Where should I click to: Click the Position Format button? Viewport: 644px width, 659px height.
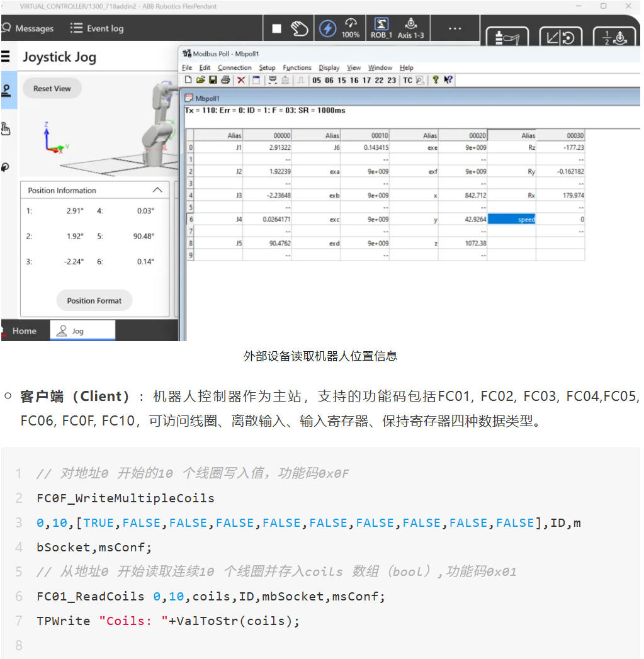(x=94, y=301)
